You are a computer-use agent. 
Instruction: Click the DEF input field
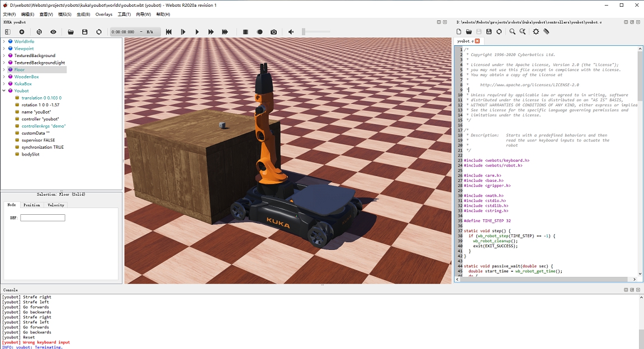[x=42, y=218]
